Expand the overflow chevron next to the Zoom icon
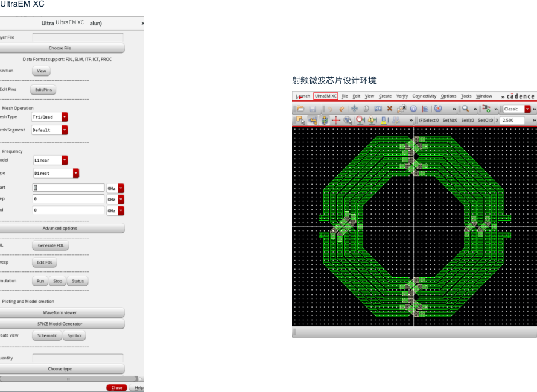The image size is (537, 392). point(475,109)
